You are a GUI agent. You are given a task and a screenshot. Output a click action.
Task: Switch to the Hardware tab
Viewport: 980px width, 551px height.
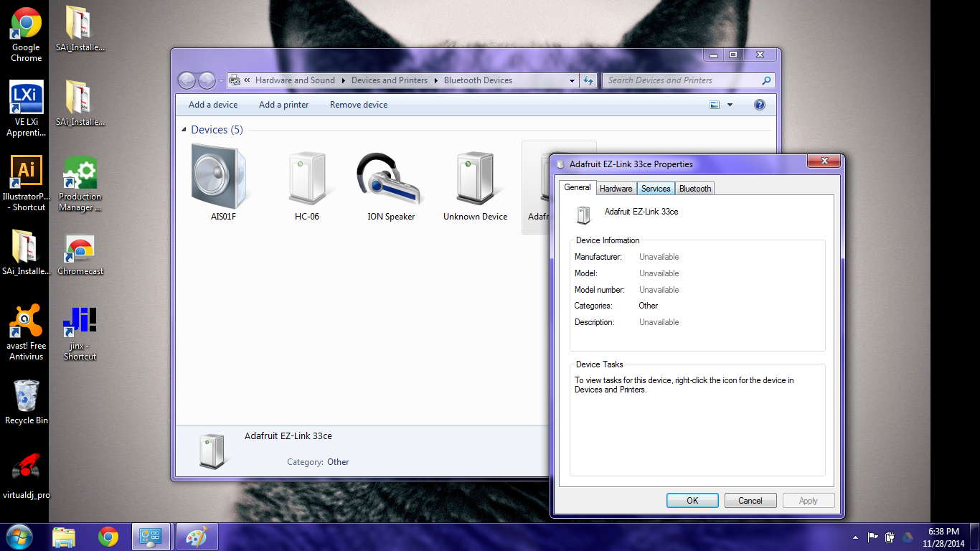(616, 189)
